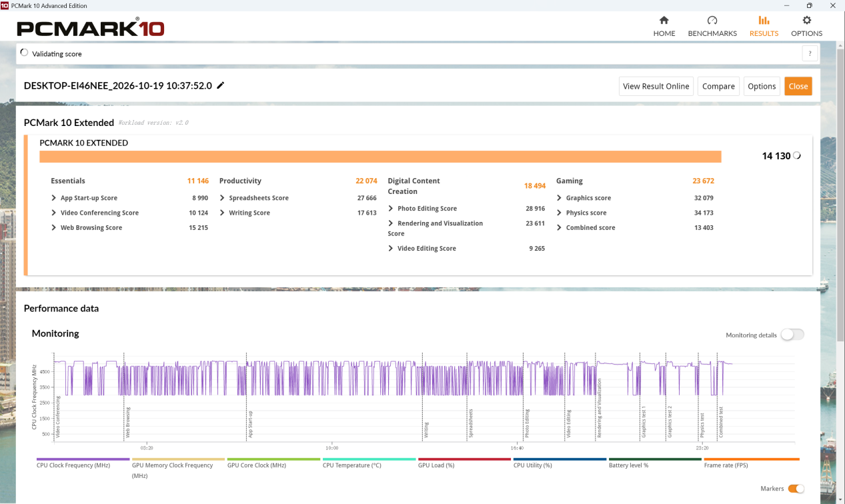Click the app icon in title bar
Viewport: 845px width, 504px height.
pos(5,5)
